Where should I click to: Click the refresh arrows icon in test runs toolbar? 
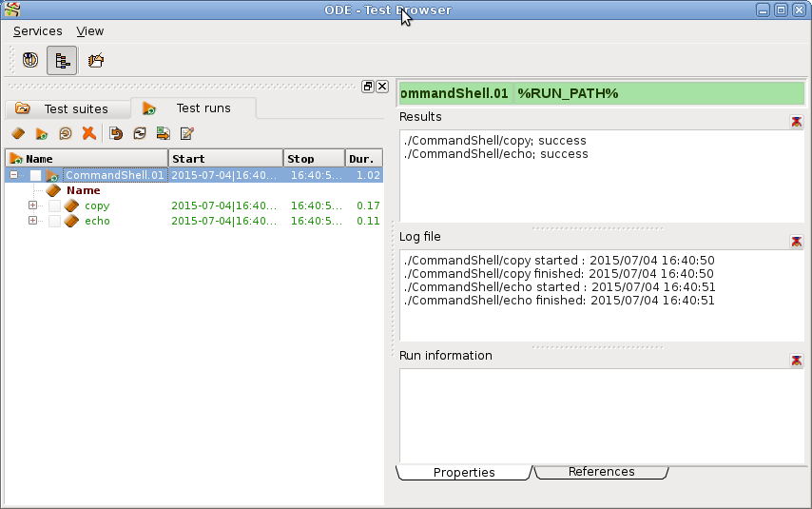coord(140,134)
